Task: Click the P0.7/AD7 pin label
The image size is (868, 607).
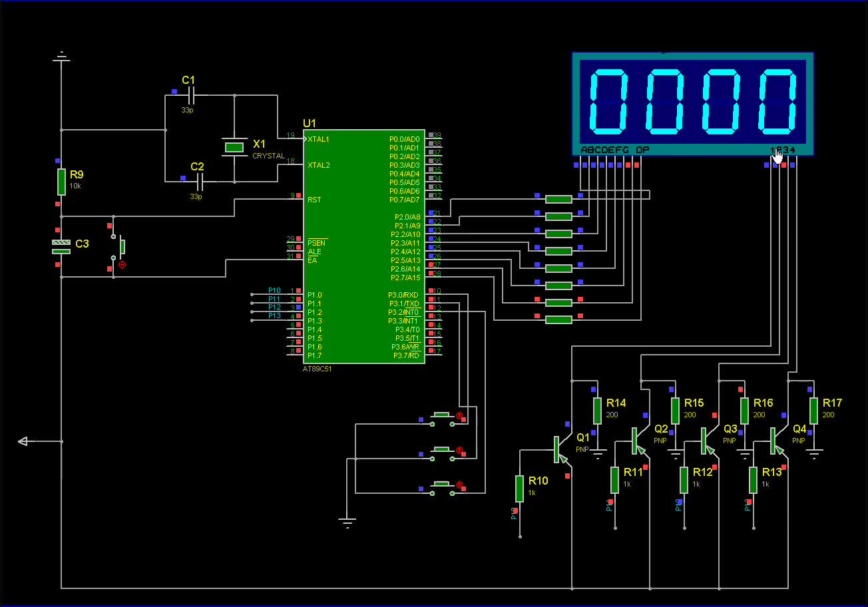Action: click(405, 200)
